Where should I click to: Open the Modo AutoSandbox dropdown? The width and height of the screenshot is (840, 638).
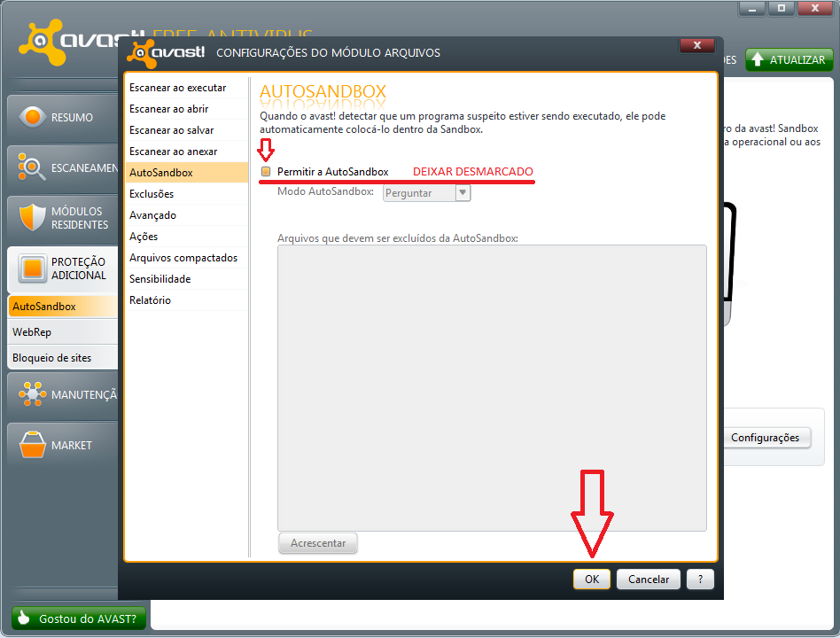click(x=426, y=193)
